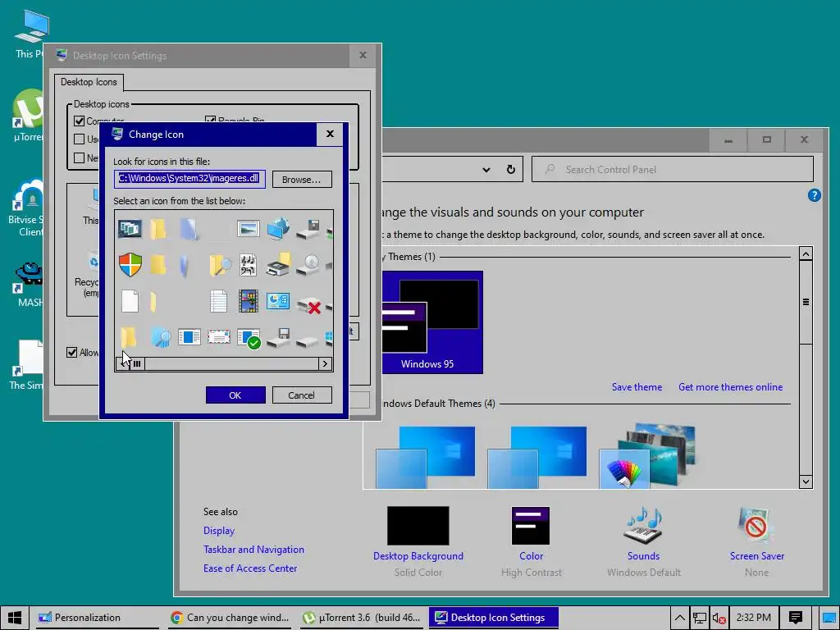840x630 pixels.
Task: Pick the control panel pie chart icon
Action: [x=278, y=300]
